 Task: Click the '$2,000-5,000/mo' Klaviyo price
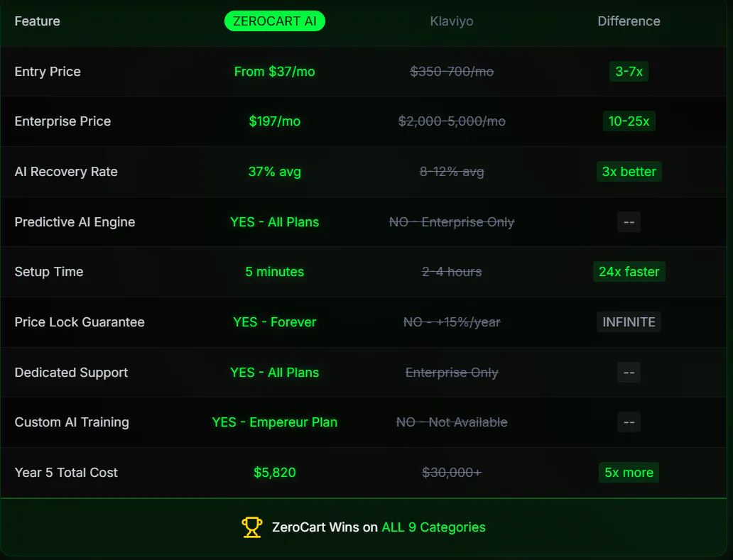452,121
